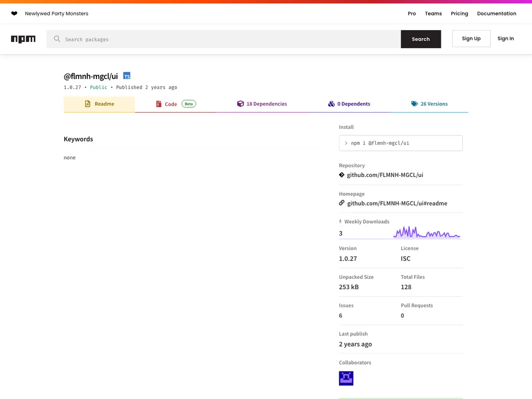Click the homepage chain link icon
532x399 pixels.
click(x=342, y=203)
